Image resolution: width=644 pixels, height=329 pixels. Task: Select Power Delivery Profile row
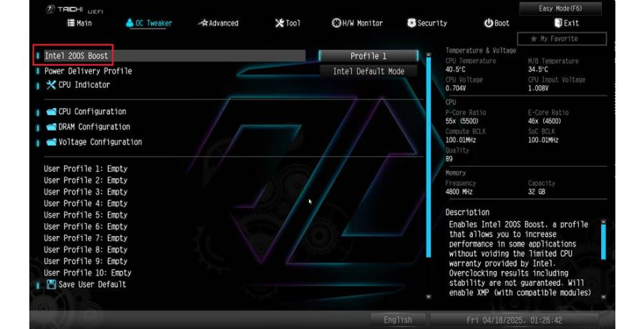(88, 71)
